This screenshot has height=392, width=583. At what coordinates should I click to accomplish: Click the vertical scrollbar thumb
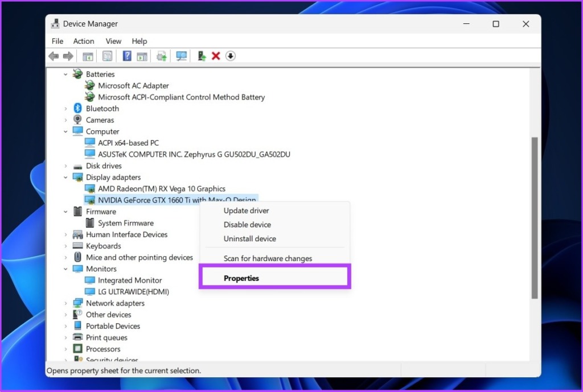535,218
